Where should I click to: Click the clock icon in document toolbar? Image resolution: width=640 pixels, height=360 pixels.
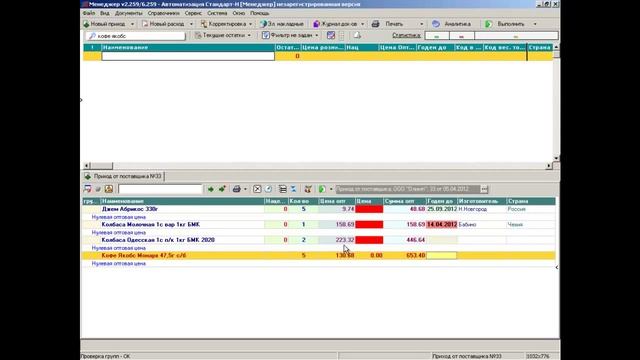[269, 189]
